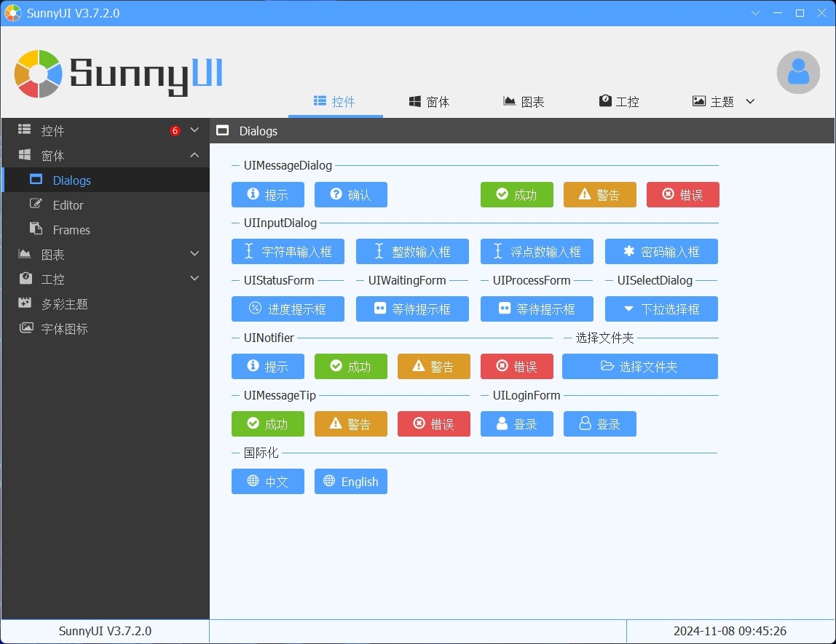Click second 登录 button with outline user icon
836x644 pixels.
[600, 424]
